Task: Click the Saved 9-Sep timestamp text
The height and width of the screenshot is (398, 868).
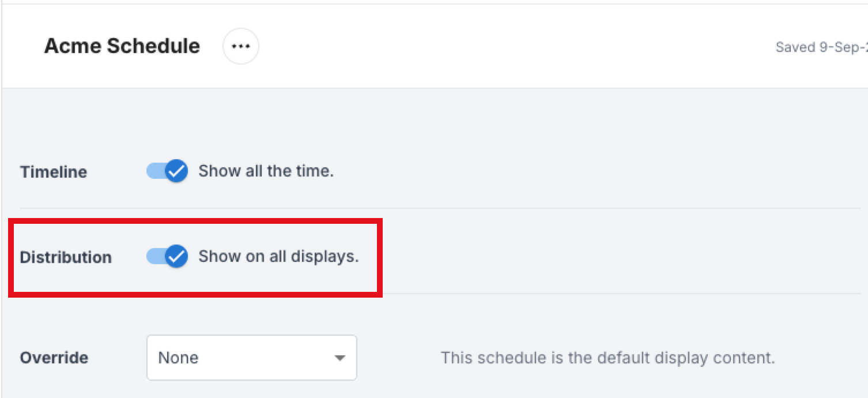Action: tap(821, 47)
